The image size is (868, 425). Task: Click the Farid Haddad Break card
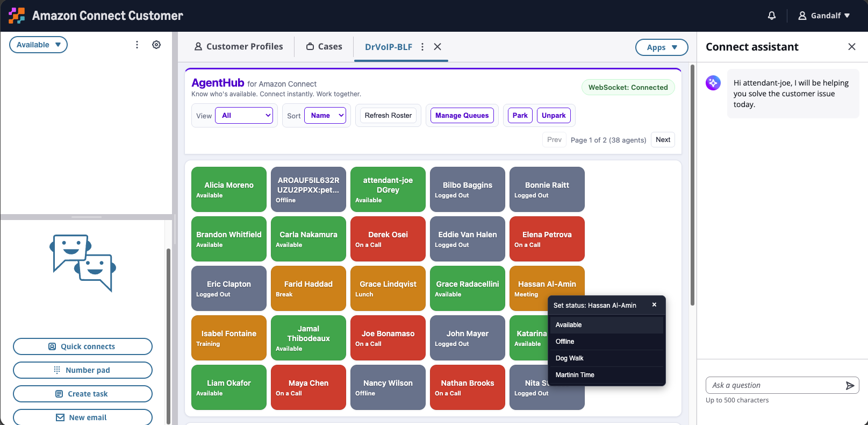point(309,288)
